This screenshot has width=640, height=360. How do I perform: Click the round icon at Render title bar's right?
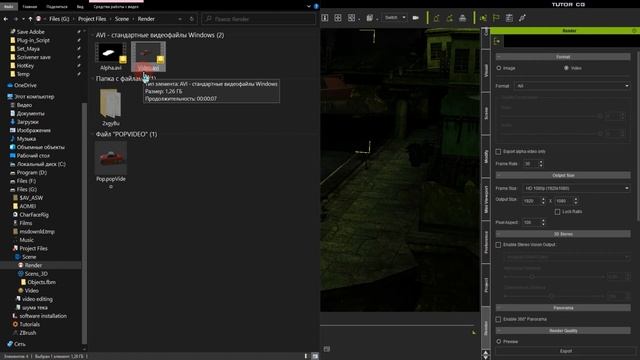tap(634, 31)
